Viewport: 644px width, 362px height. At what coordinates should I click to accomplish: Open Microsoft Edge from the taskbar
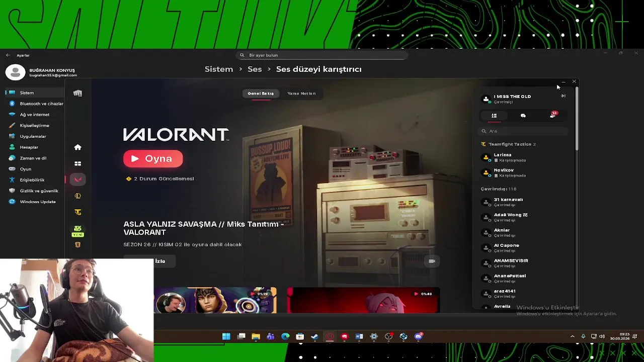285,336
